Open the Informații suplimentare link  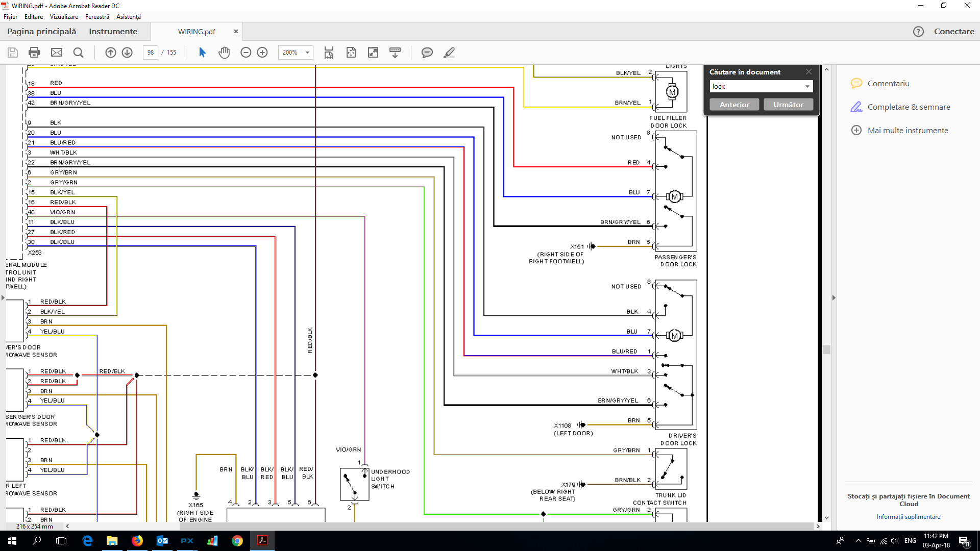pyautogui.click(x=908, y=517)
